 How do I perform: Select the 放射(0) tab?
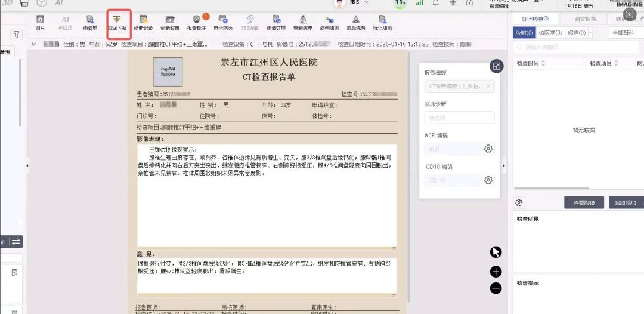pyautogui.click(x=525, y=33)
